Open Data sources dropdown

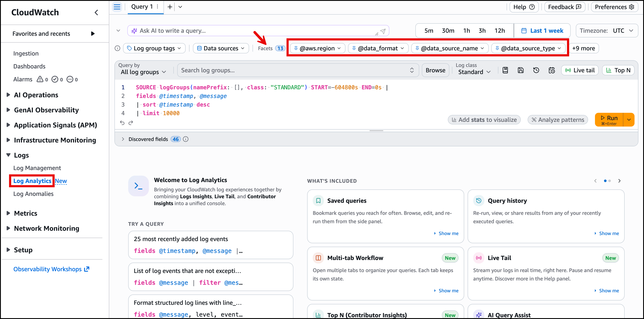(x=221, y=48)
